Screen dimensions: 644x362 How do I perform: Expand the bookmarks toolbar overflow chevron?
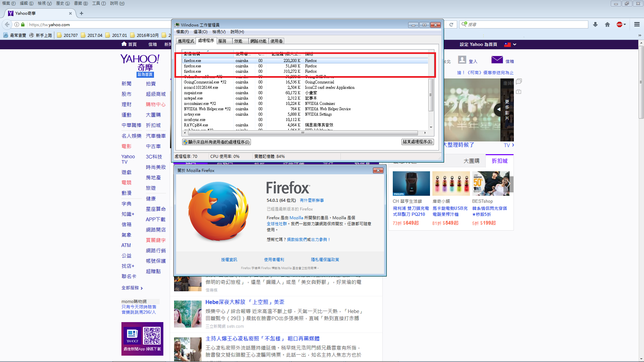pos(640,35)
